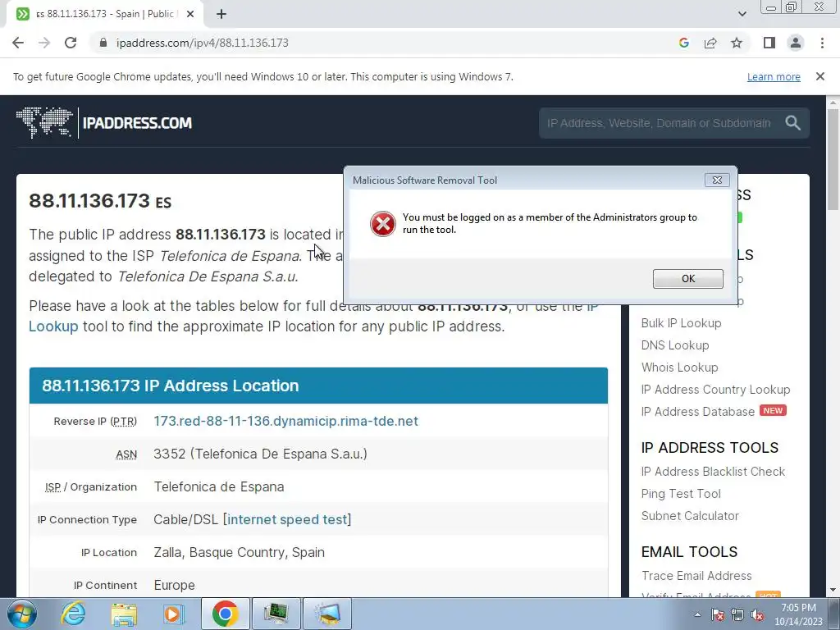The height and width of the screenshot is (630, 840).
Task: Open the monitor-with-brush taskbar app
Action: [327, 614]
